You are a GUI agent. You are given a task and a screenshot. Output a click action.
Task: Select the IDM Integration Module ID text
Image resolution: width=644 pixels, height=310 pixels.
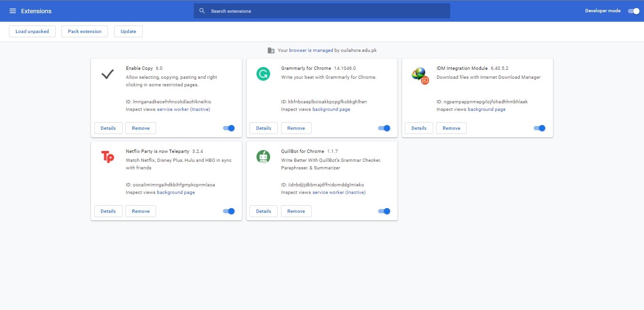[x=482, y=102]
